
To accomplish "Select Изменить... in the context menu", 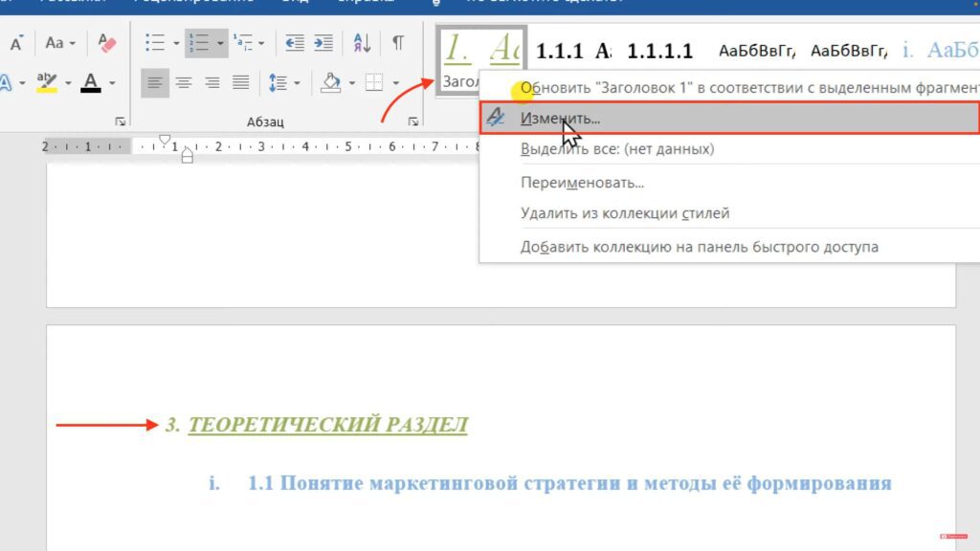I will (x=729, y=118).
